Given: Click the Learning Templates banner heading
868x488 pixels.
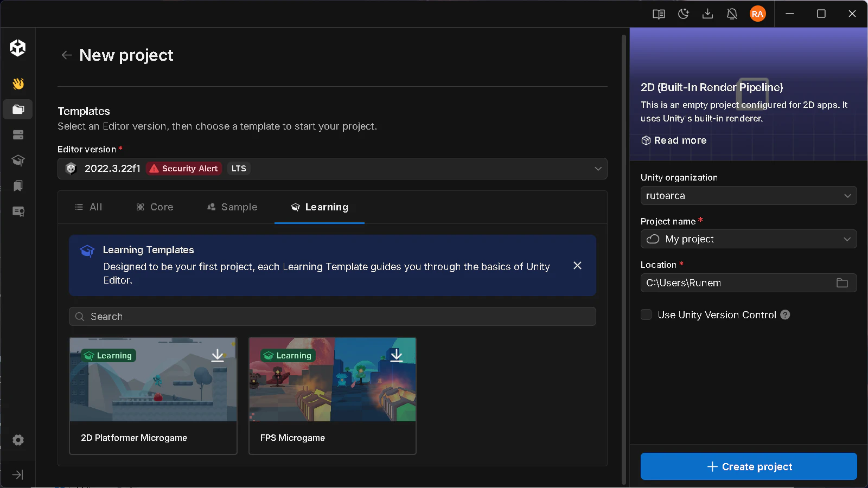Looking at the screenshot, I should 149,250.
